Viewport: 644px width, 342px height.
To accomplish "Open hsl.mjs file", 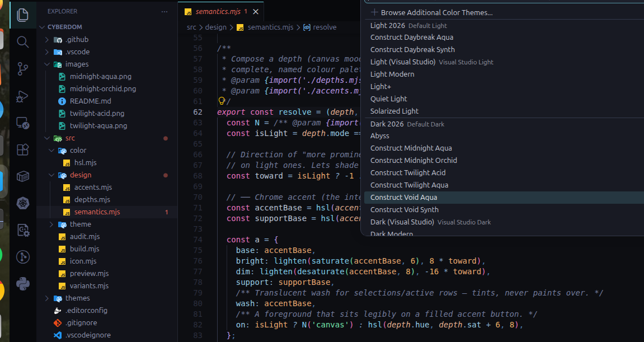I will 86,163.
